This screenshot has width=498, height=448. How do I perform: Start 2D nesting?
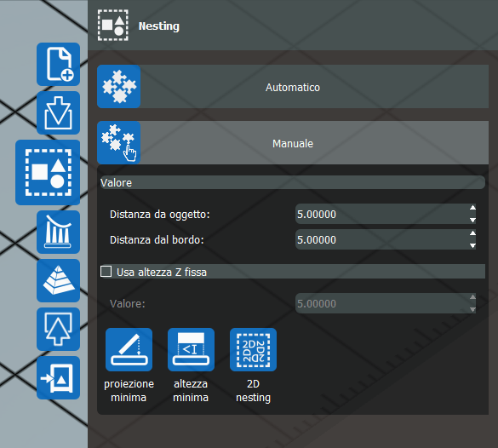click(x=253, y=349)
